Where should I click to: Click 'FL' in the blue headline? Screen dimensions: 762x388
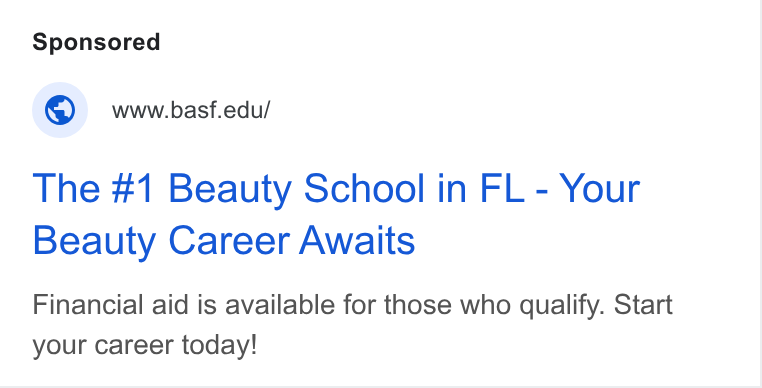(502, 189)
